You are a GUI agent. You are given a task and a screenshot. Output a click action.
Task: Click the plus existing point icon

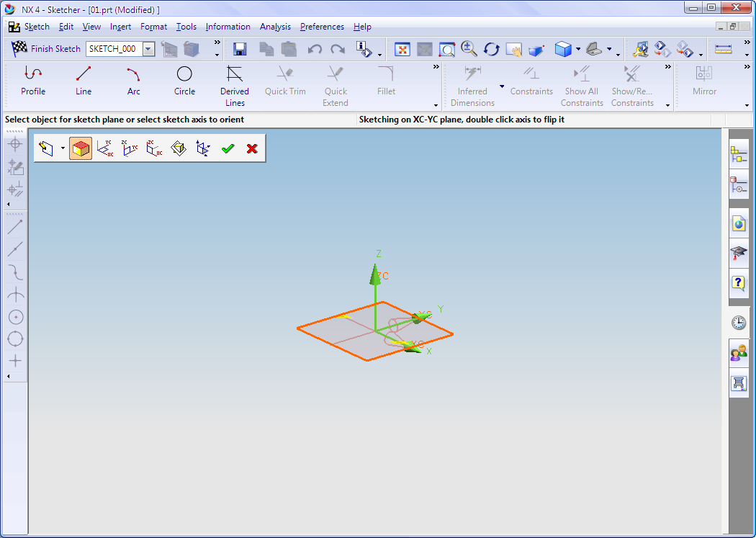pos(15,361)
